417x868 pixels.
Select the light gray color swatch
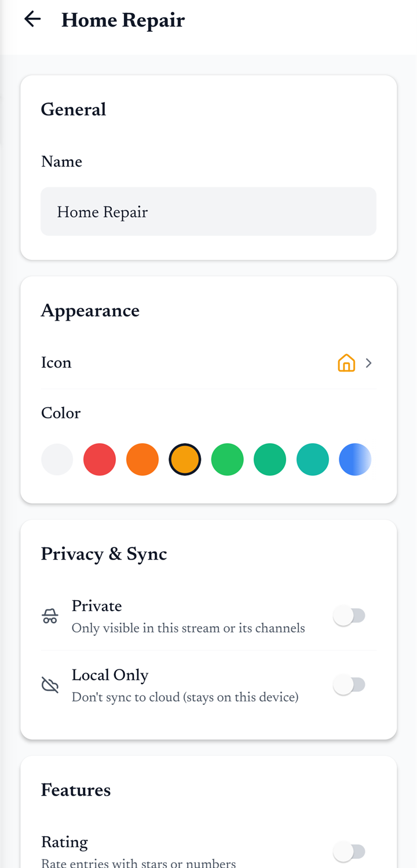click(57, 459)
